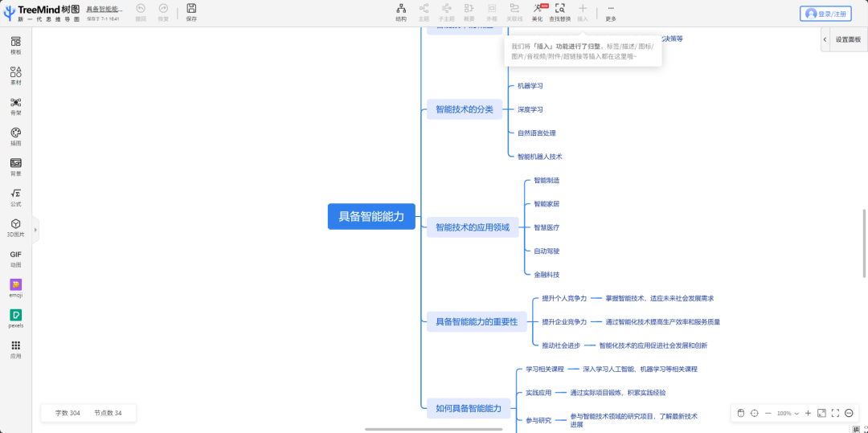868x433 pixels.
Task: Open the 骨架 skeleton panel
Action: 15,106
